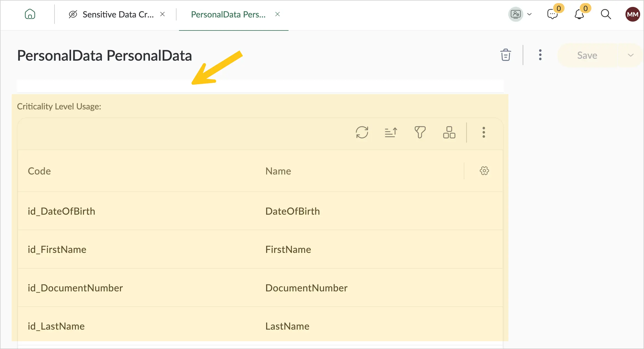The image size is (644, 349).
Task: Select the LastName name cell
Action: coord(287,326)
